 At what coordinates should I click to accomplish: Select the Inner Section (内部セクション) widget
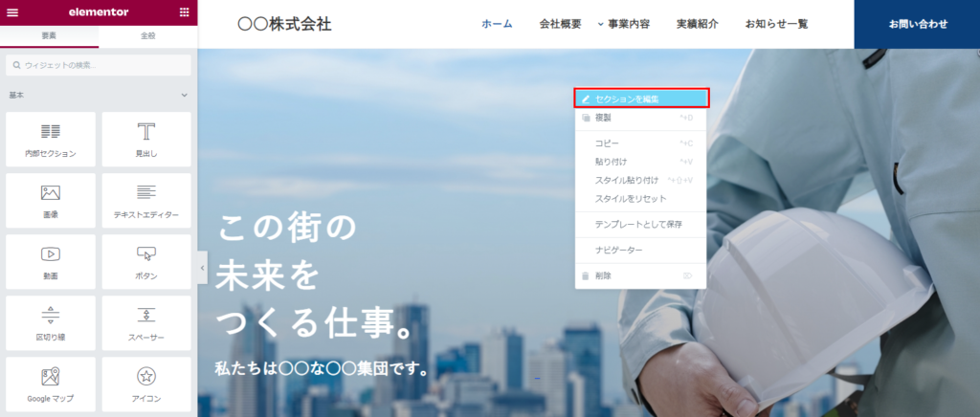pyautogui.click(x=51, y=140)
